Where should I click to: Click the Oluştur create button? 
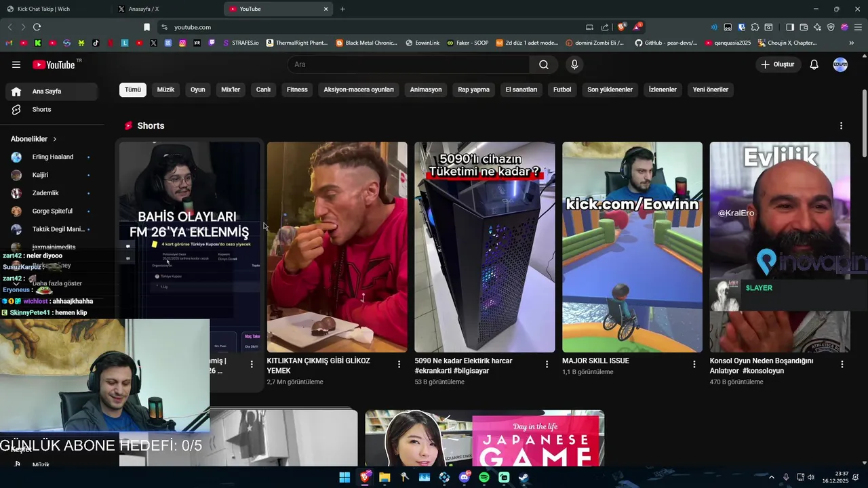pos(777,64)
